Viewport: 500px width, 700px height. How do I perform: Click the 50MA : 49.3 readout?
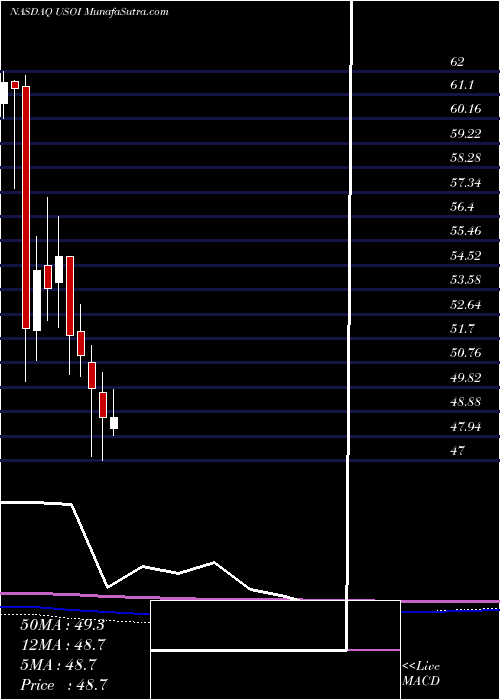coord(62,625)
